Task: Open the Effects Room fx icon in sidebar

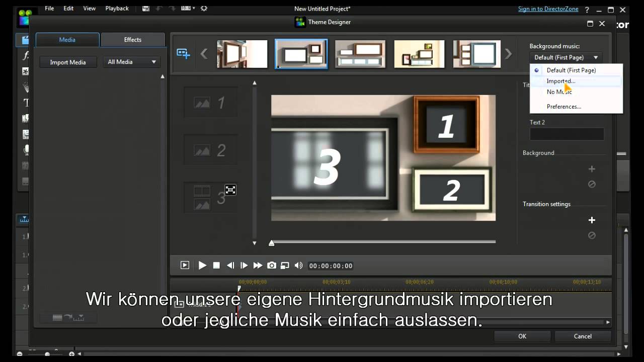Action: click(x=25, y=56)
